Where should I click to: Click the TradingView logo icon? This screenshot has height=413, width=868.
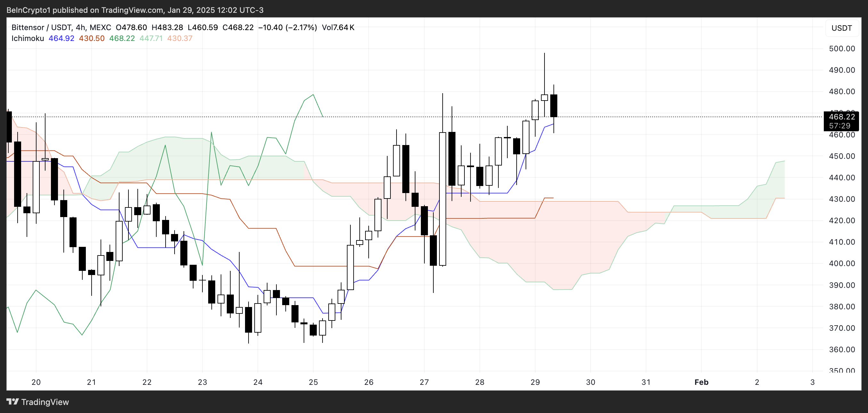click(12, 401)
